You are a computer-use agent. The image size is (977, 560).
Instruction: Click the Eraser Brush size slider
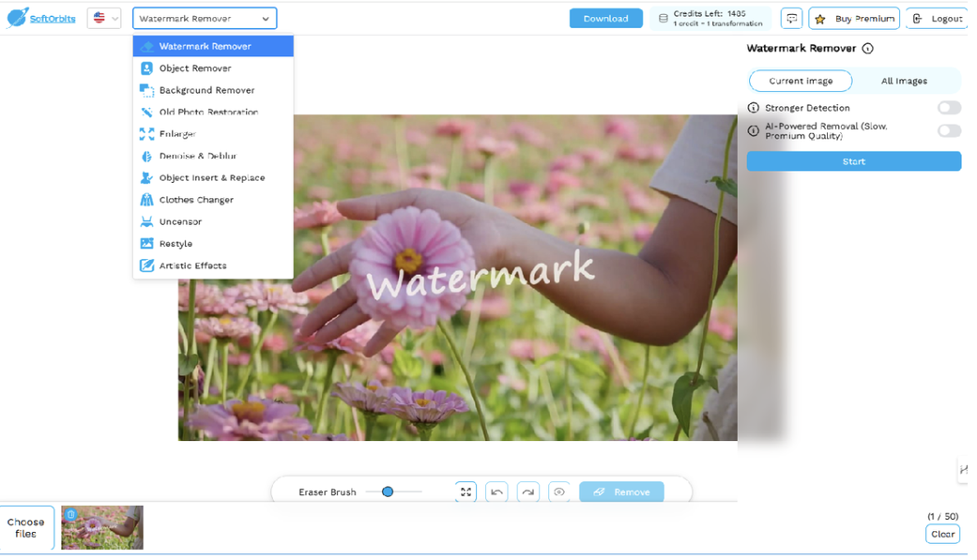(x=394, y=492)
